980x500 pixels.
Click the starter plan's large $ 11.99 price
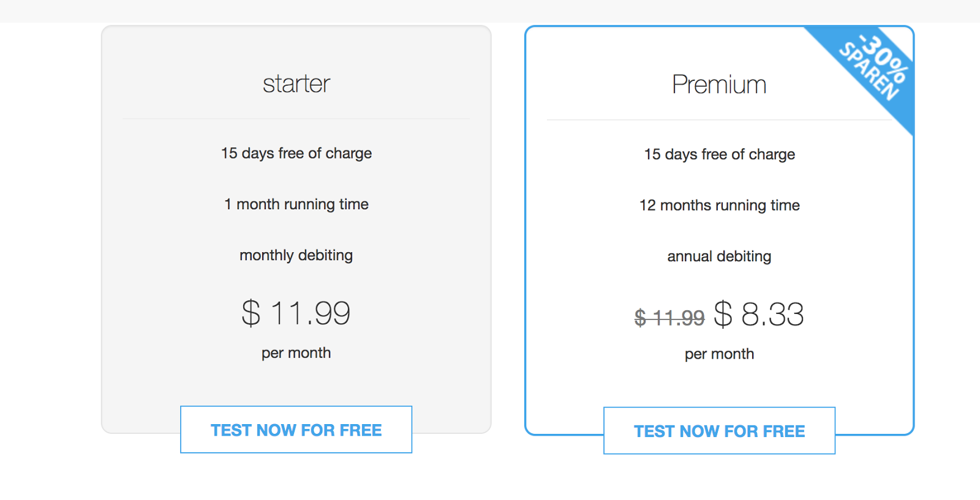click(x=296, y=313)
